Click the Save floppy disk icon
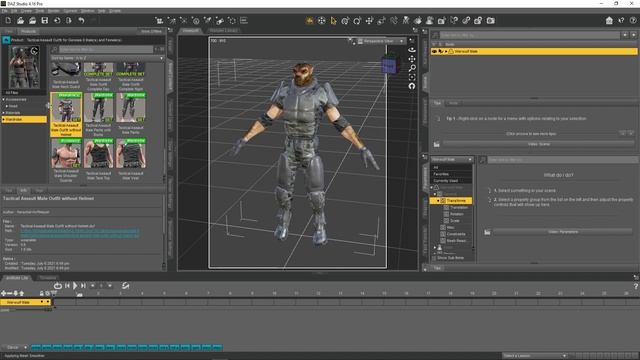The image size is (640, 360). [x=44, y=20]
